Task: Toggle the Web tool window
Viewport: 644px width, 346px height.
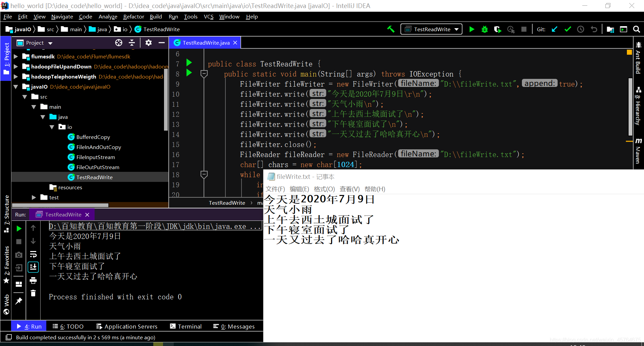Action: (6, 304)
